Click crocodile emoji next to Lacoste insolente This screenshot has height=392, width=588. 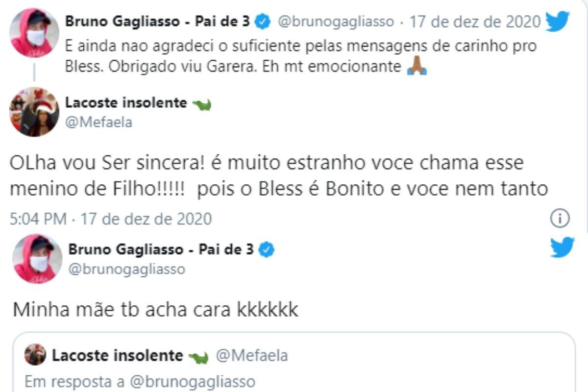[x=201, y=104]
